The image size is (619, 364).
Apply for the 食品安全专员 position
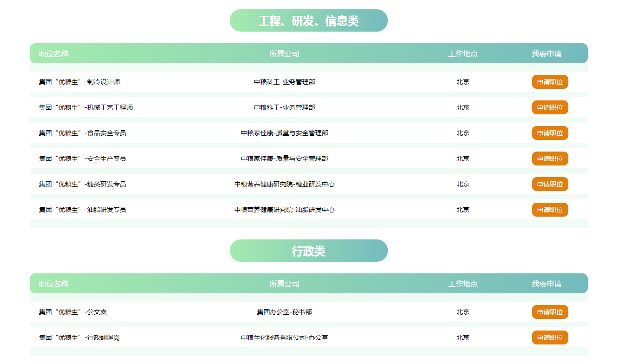550,133
